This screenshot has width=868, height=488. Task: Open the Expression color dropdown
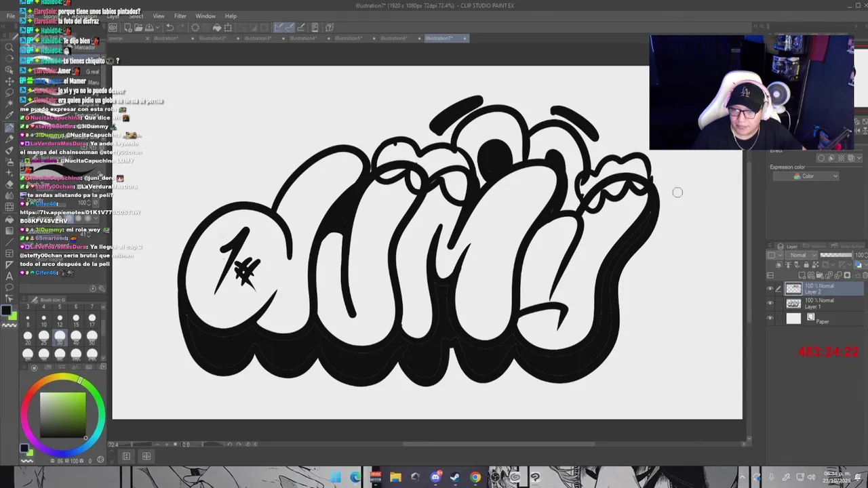pos(806,176)
